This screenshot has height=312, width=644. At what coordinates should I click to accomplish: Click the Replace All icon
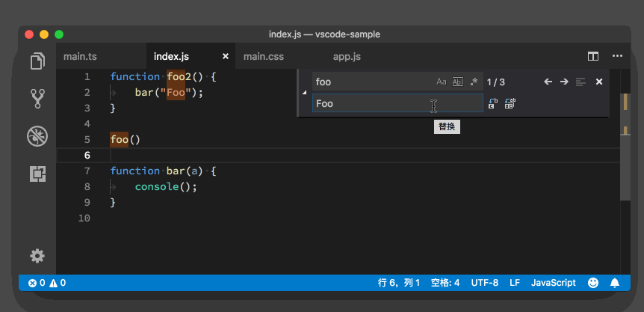tap(510, 103)
